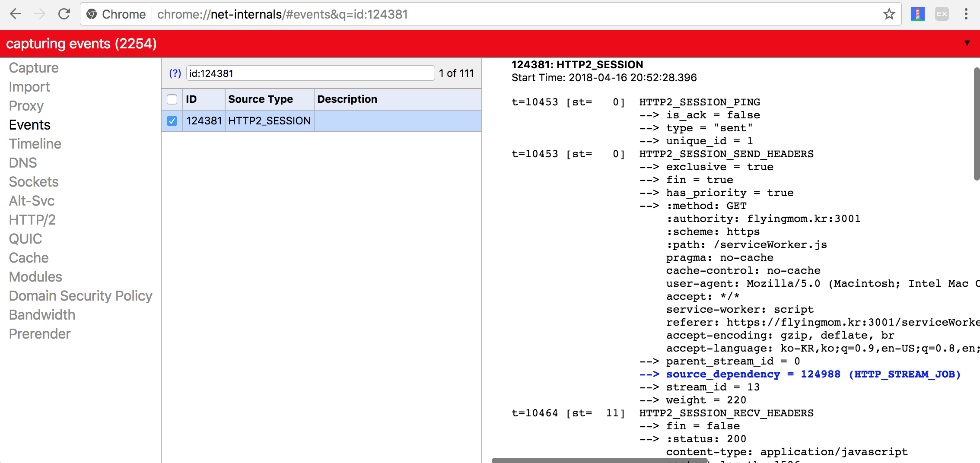Bookmark this page with the star icon
Viewport: 980px width, 463px height.
[x=889, y=14]
